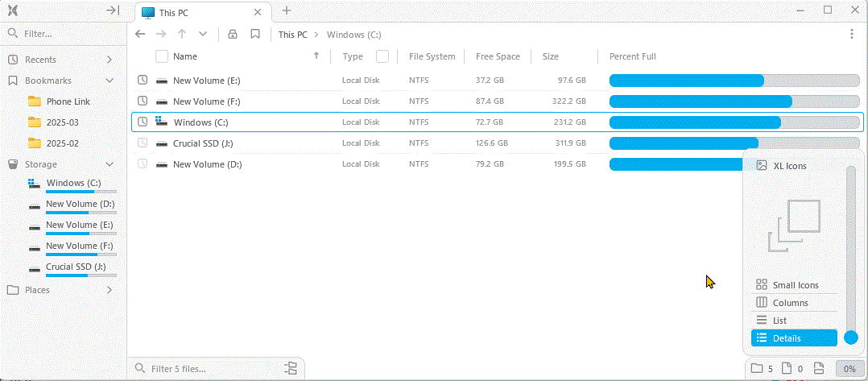Click the bookmark icon in the toolbar
868x381 pixels.
[255, 35]
